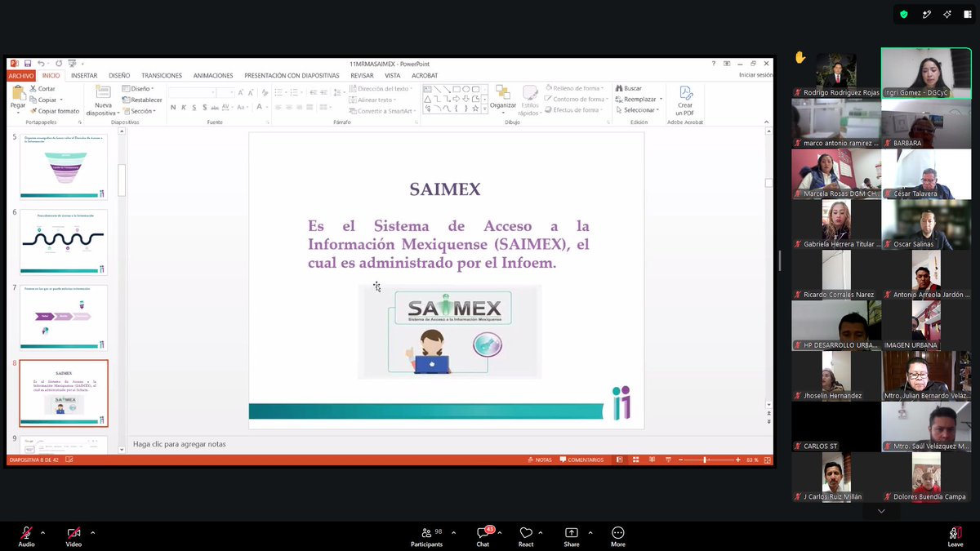Select the oval shape in shapes gallery

click(x=466, y=89)
